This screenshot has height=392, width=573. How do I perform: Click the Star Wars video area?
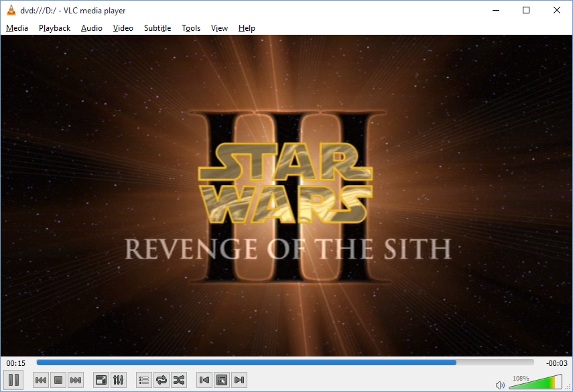point(286,196)
